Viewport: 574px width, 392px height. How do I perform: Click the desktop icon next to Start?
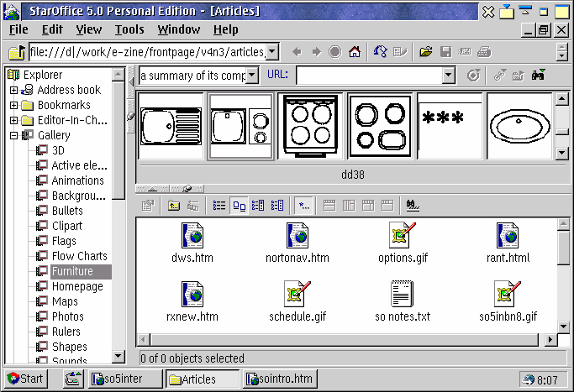(x=73, y=379)
